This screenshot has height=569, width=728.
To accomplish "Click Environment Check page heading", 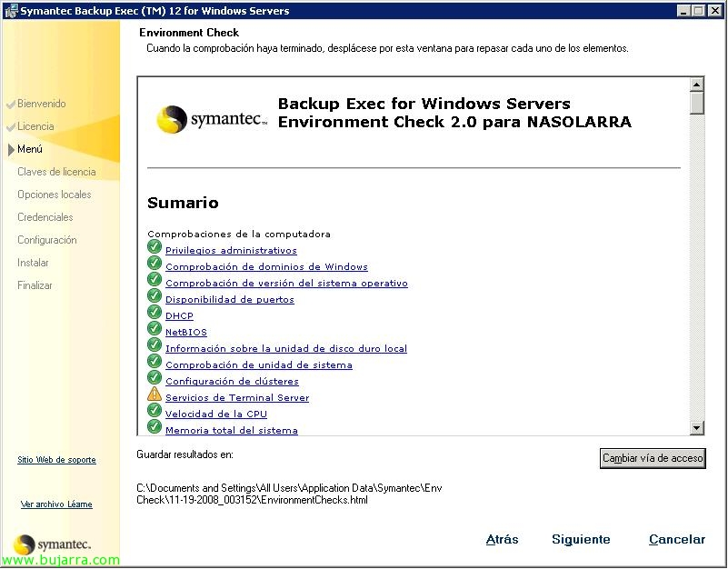I will point(189,33).
